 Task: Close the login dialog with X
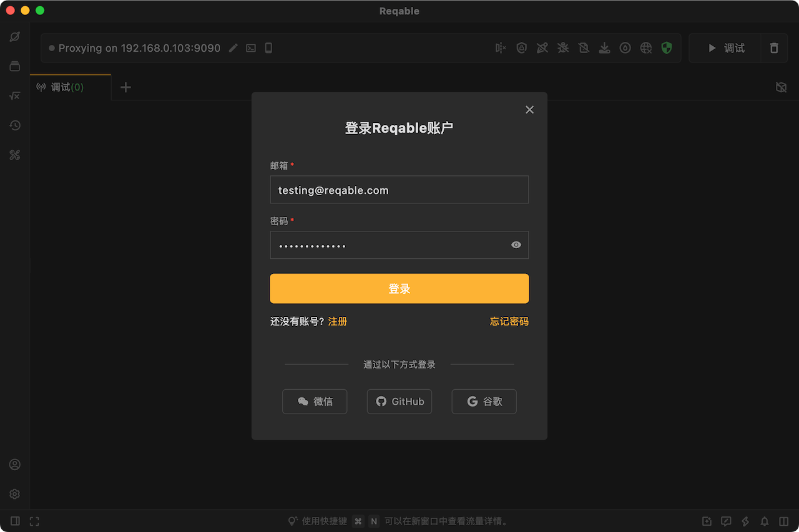pos(529,110)
